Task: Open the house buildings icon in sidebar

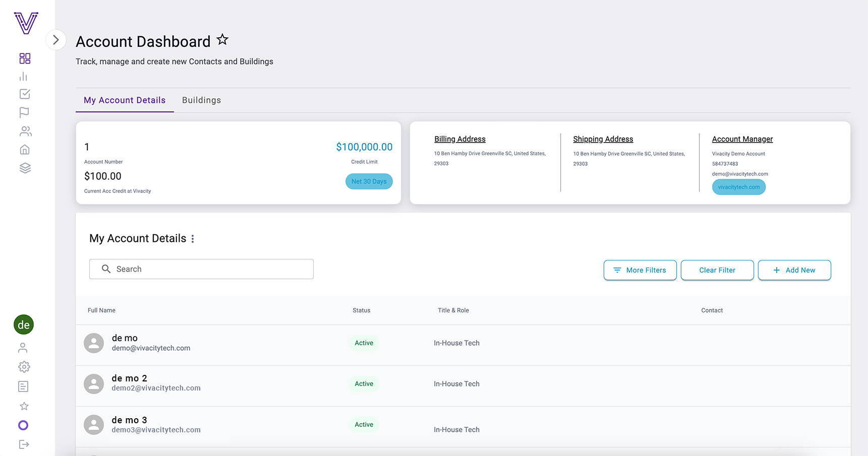Action: tap(25, 150)
